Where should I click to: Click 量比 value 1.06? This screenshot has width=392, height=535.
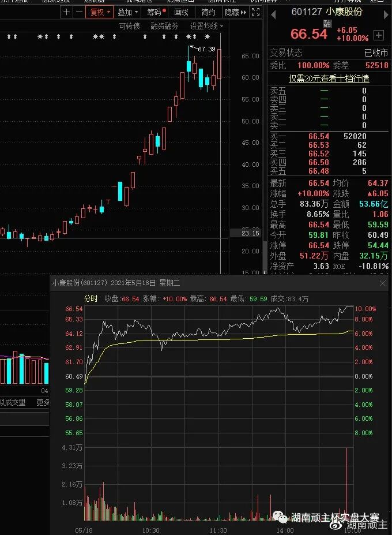click(380, 214)
